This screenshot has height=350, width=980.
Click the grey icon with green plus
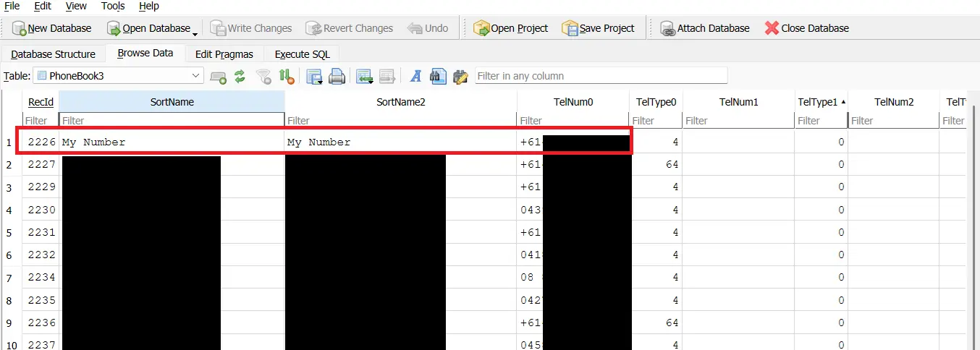[x=218, y=76]
